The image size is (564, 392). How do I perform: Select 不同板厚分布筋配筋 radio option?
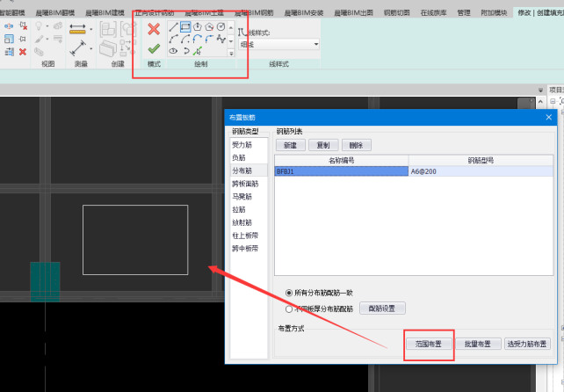[x=290, y=309]
